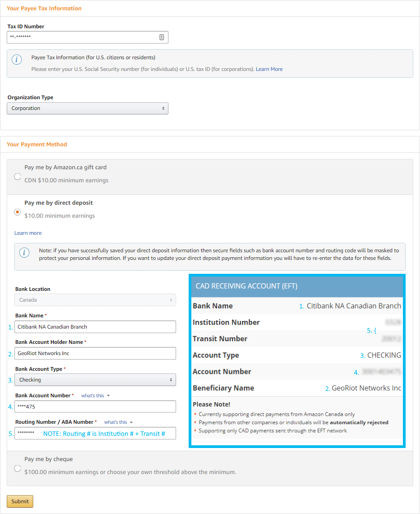Select the Bank Account Number field

click(95, 406)
